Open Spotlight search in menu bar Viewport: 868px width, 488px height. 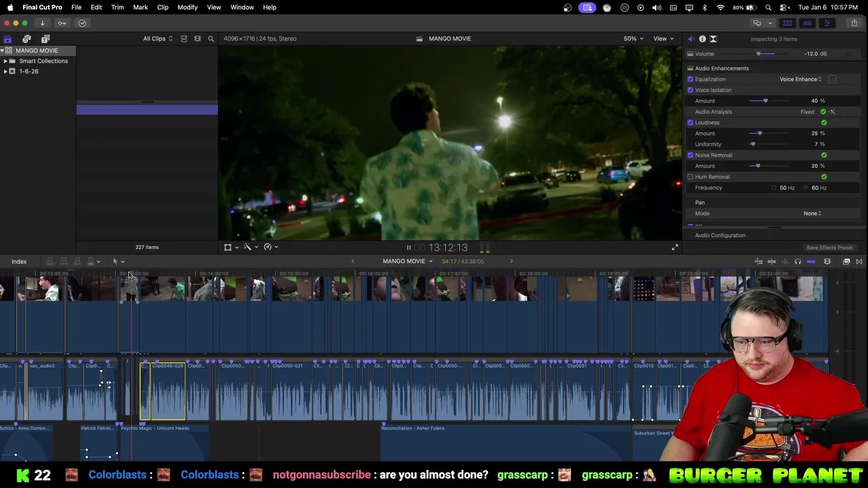click(x=768, y=7)
